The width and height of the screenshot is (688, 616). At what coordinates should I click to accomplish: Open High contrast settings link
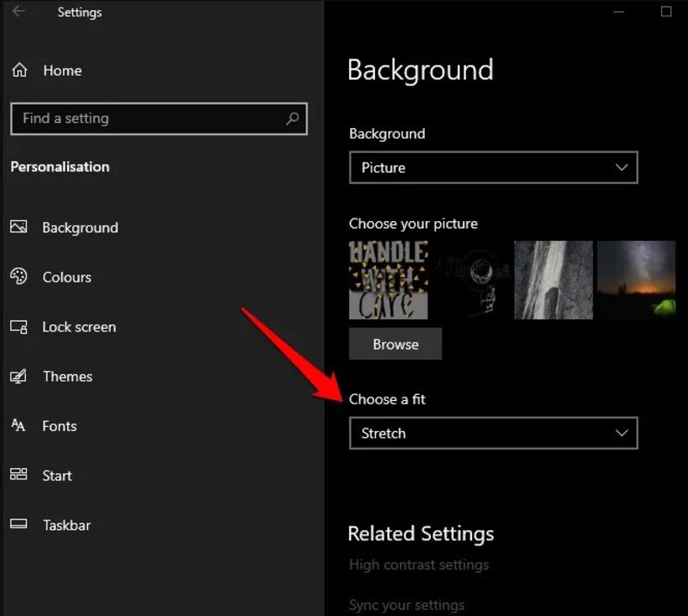tap(419, 565)
